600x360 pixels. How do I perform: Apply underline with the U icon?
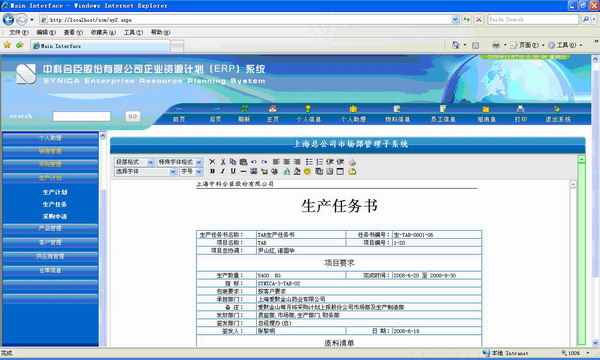click(233, 171)
